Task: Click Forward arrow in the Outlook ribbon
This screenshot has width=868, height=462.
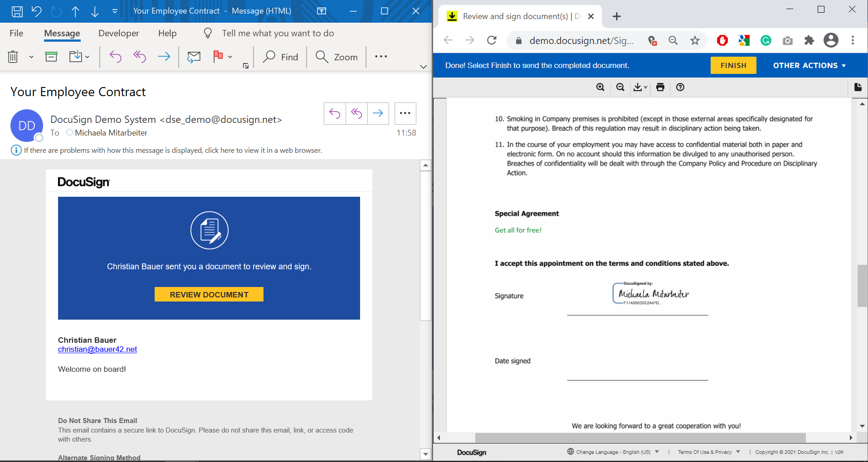Action: click(164, 57)
